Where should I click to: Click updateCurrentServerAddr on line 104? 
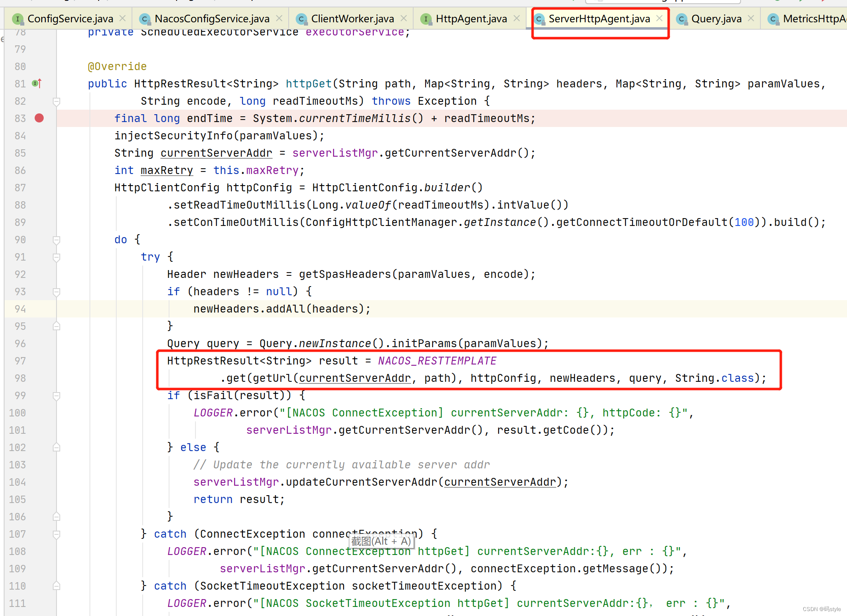361,482
